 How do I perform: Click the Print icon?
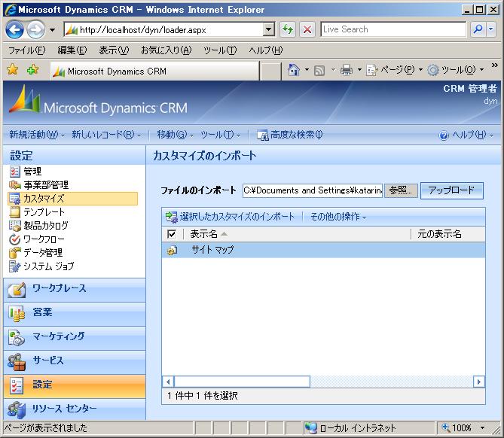click(x=347, y=70)
